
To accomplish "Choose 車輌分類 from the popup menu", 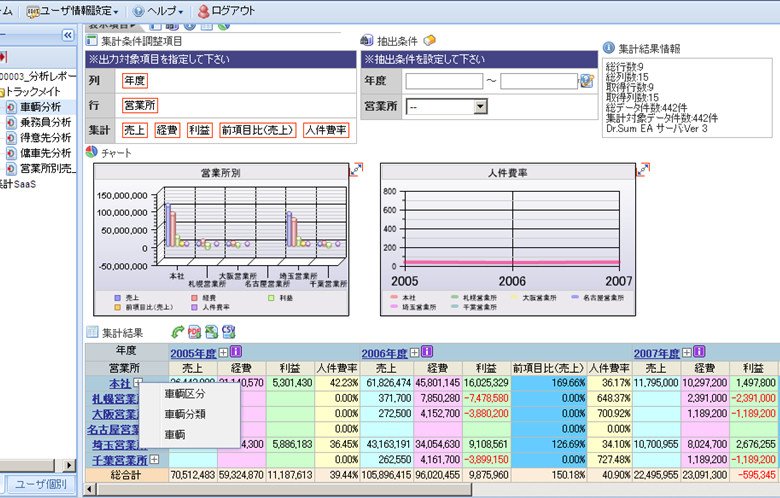I will tap(185, 414).
